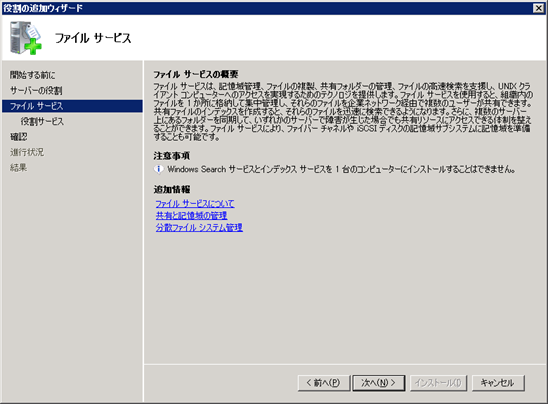This screenshot has height=404, width=548.
Task: Jump to the 確認 step
Action: (19, 137)
